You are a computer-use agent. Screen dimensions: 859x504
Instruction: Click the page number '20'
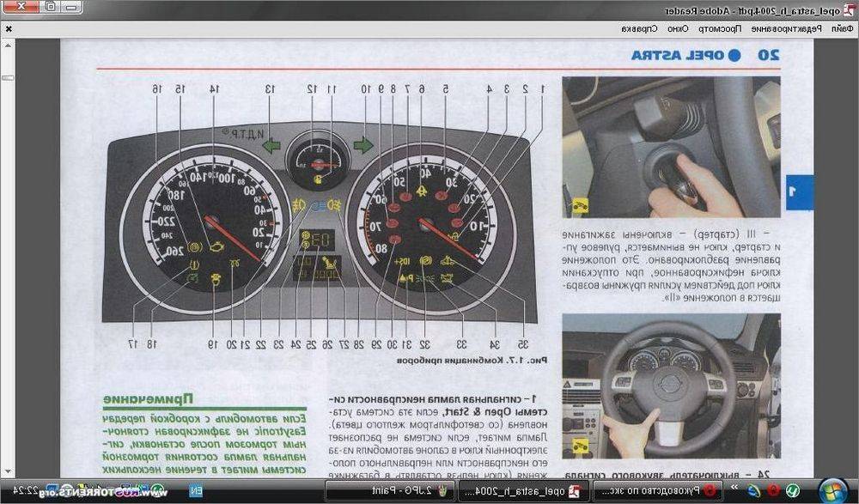tap(768, 55)
